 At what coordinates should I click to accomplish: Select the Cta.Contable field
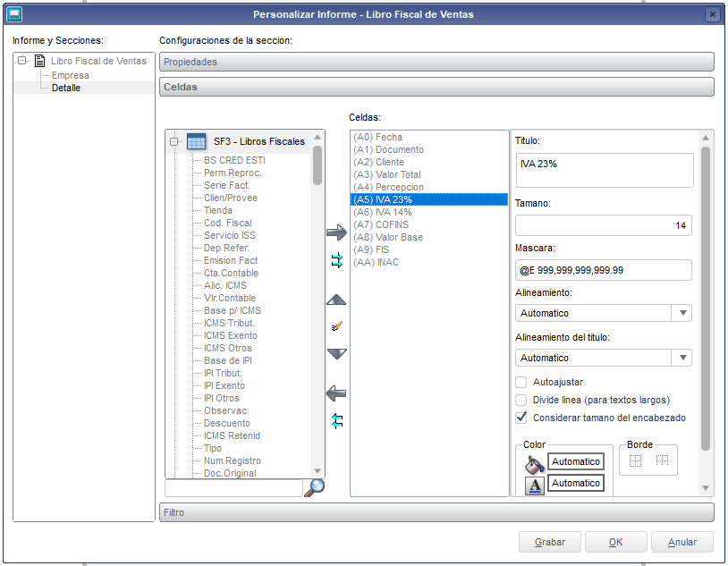pos(231,273)
